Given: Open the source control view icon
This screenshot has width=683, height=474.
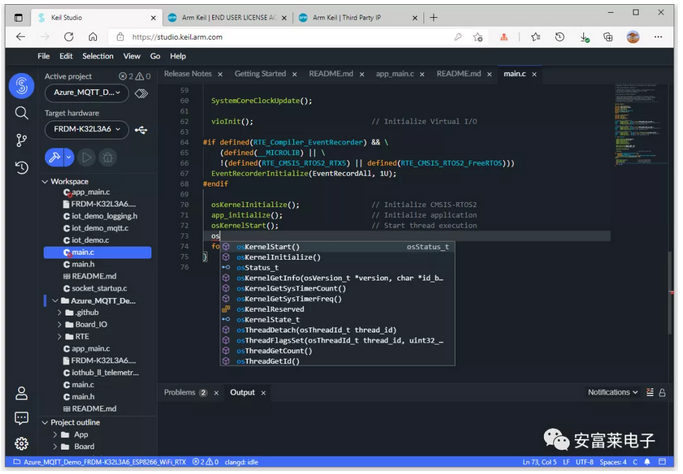Looking at the screenshot, I should (21, 140).
